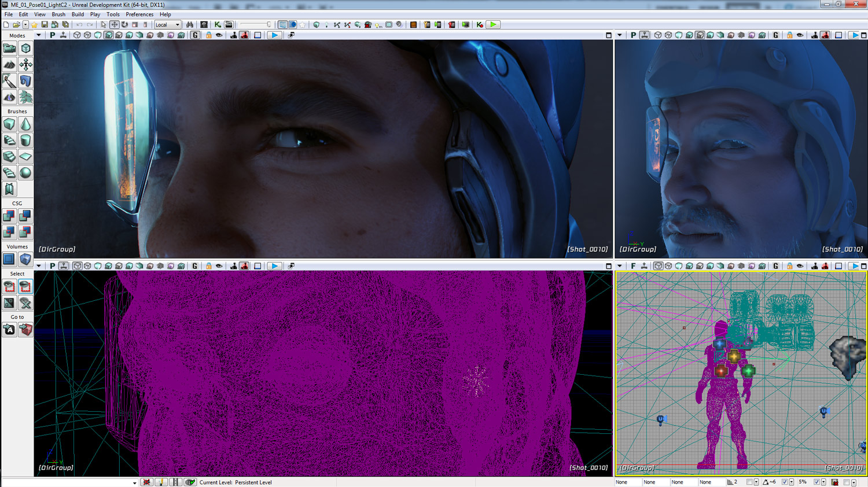Click Current Level: Persistent Level status text
The image size is (868, 487).
click(236, 482)
